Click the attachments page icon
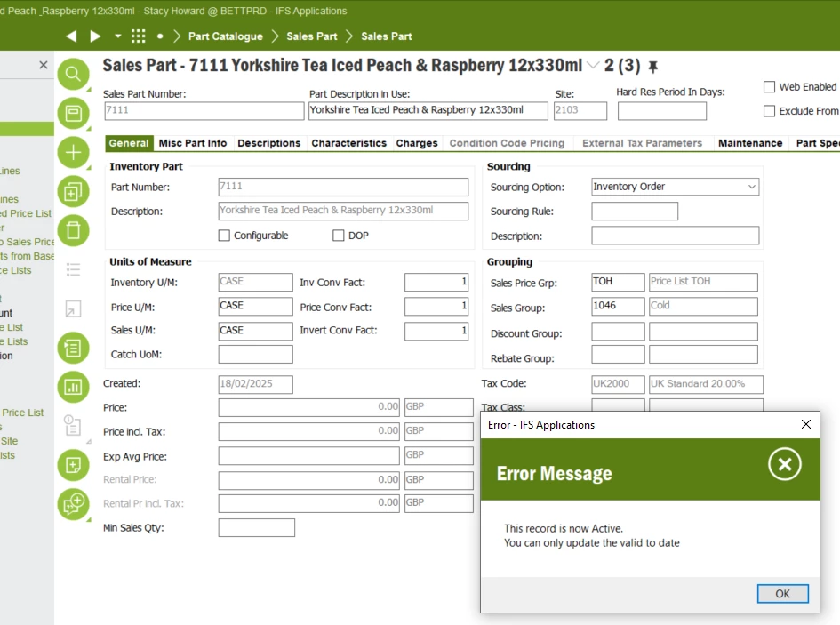Screen dimensions: 840x625 72,426
